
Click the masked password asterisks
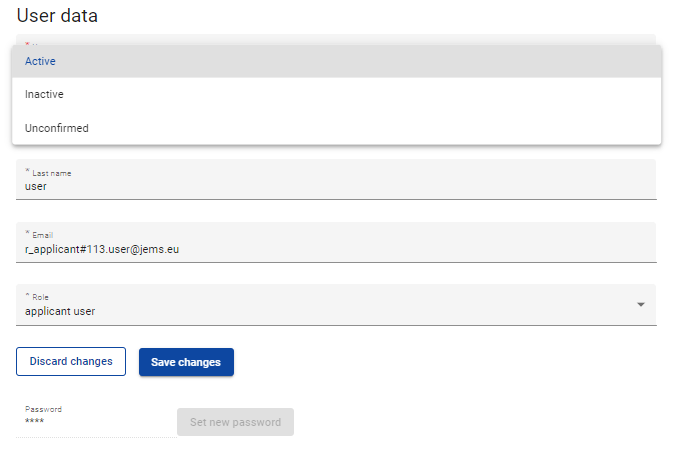point(34,422)
